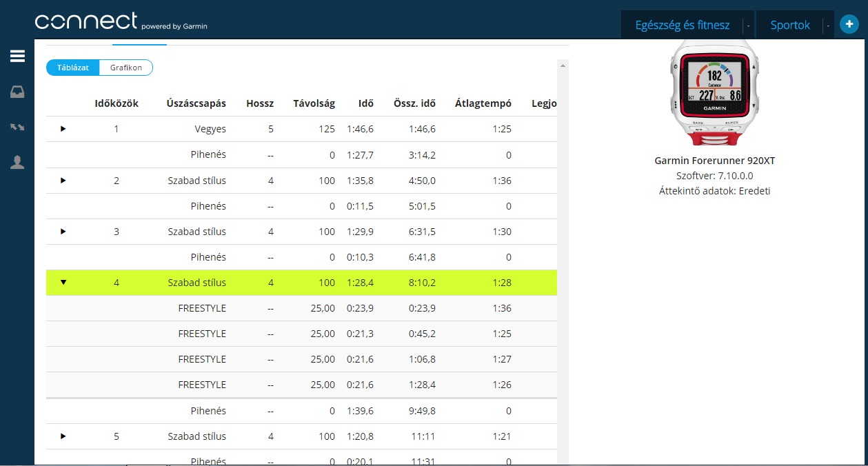Click the Időközök column header

(117, 103)
